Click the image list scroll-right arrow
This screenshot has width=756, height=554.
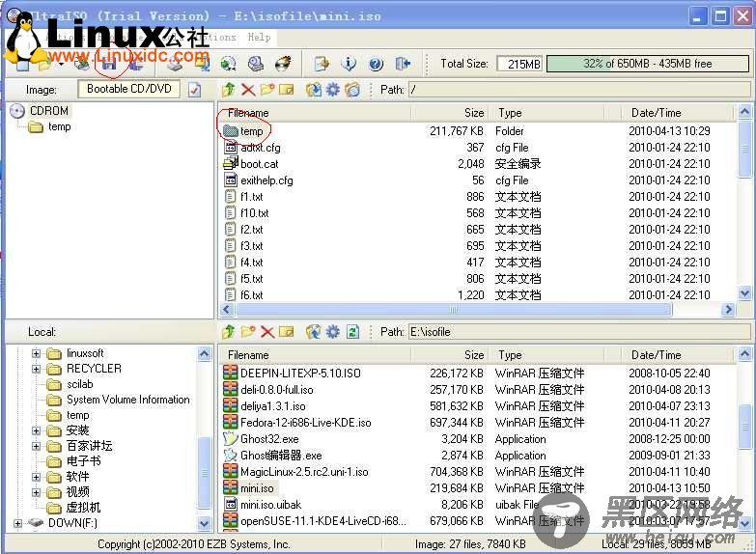(728, 310)
